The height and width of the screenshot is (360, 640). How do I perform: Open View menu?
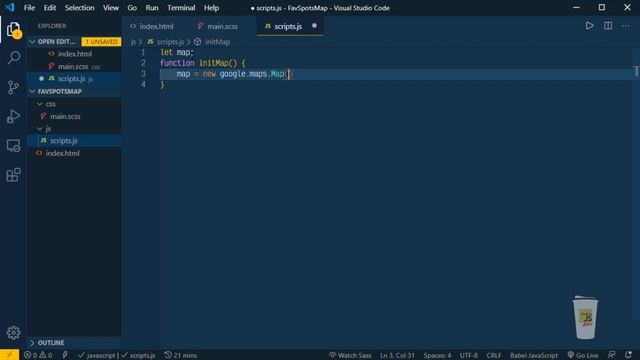pos(111,8)
